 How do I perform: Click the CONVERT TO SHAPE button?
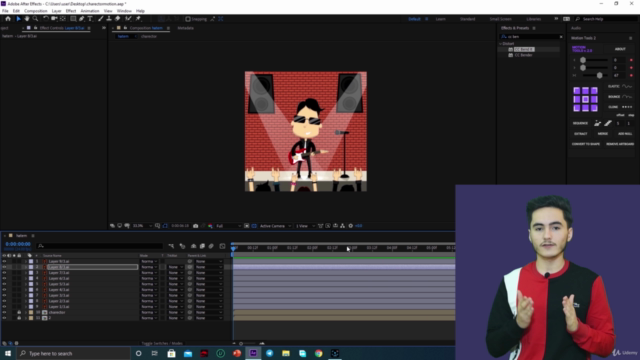pyautogui.click(x=586, y=144)
